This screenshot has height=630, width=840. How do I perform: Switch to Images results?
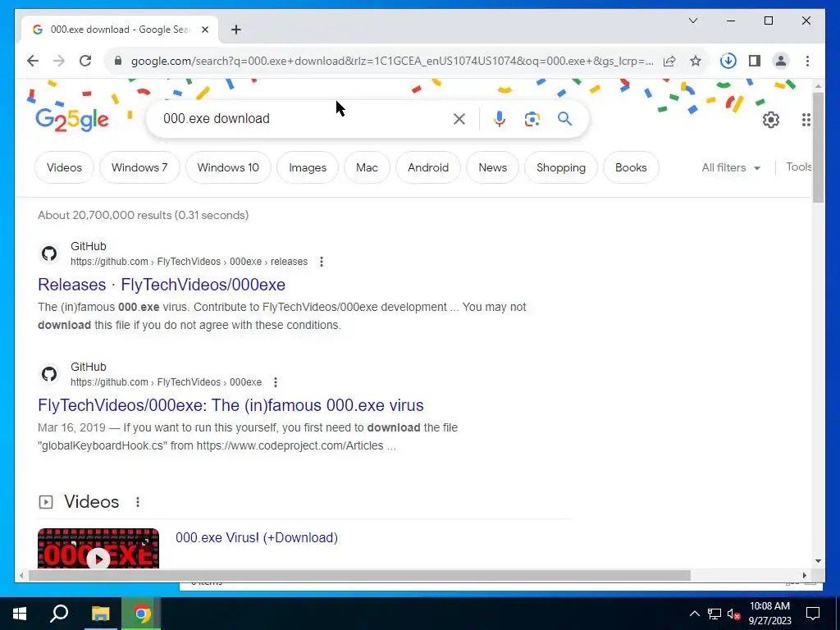click(x=308, y=167)
